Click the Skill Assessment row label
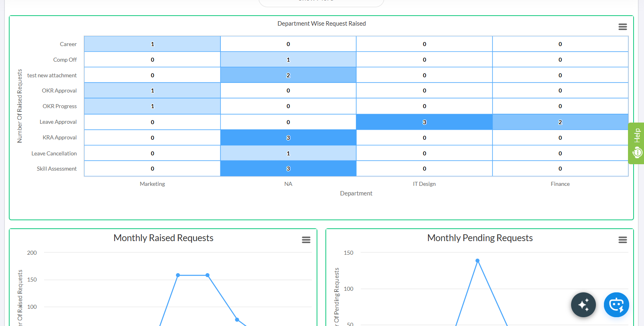The width and height of the screenshot is (644, 326). 57,169
